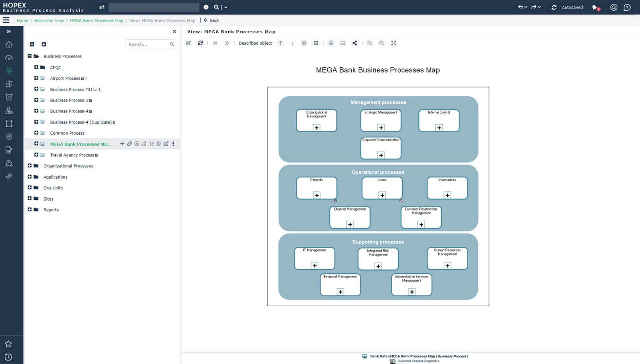This screenshot has height=364, width=640.
Task: Click the refresh icon in diagram toolbar
Action: pos(200,43)
